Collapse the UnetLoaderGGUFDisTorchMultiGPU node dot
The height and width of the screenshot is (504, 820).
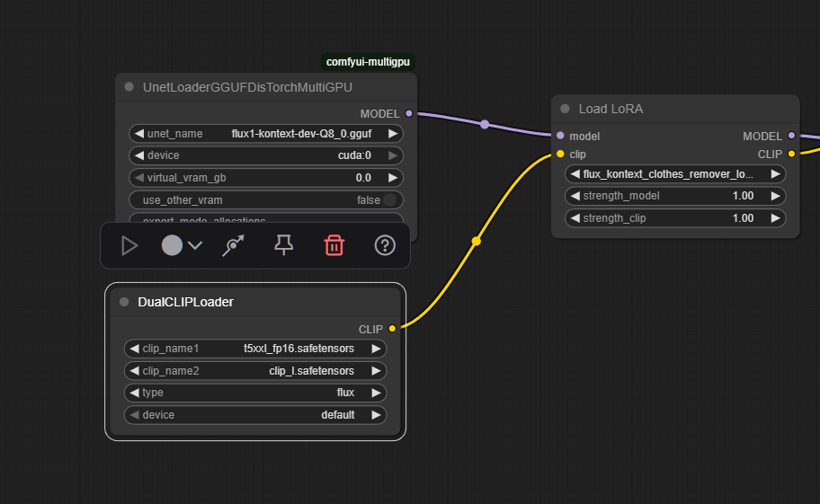(129, 87)
